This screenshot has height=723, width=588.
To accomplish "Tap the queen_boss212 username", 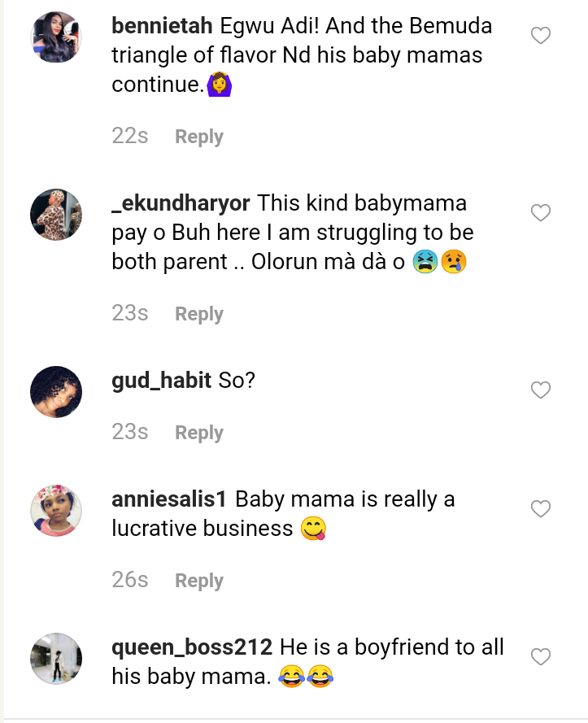I will pos(192,647).
